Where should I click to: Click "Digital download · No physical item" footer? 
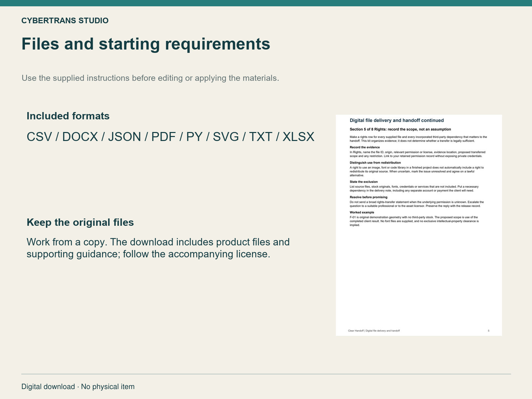78,387
